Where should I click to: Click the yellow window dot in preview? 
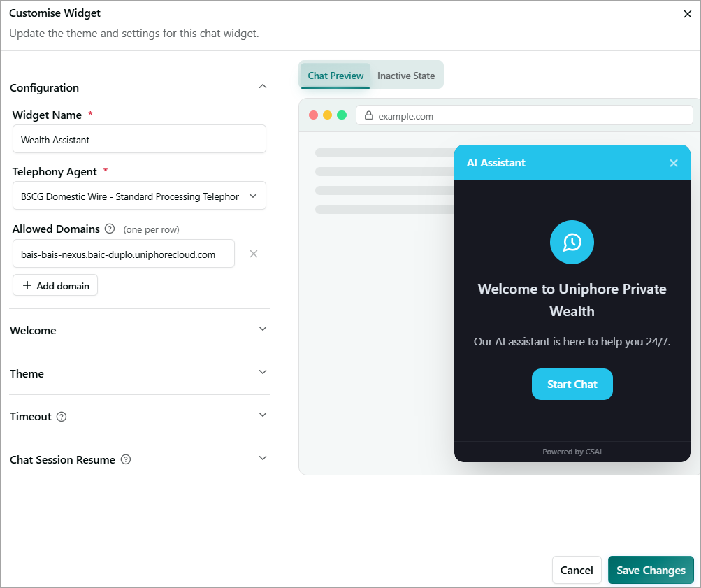click(327, 115)
